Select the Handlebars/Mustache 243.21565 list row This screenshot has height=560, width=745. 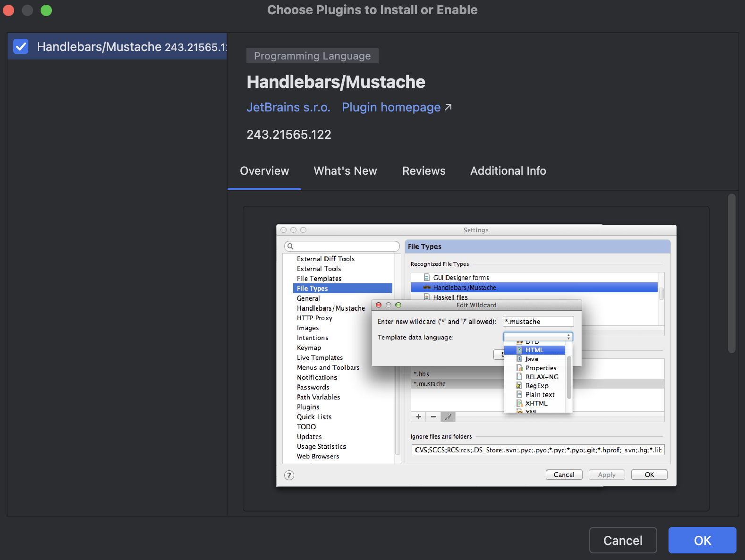point(117,46)
